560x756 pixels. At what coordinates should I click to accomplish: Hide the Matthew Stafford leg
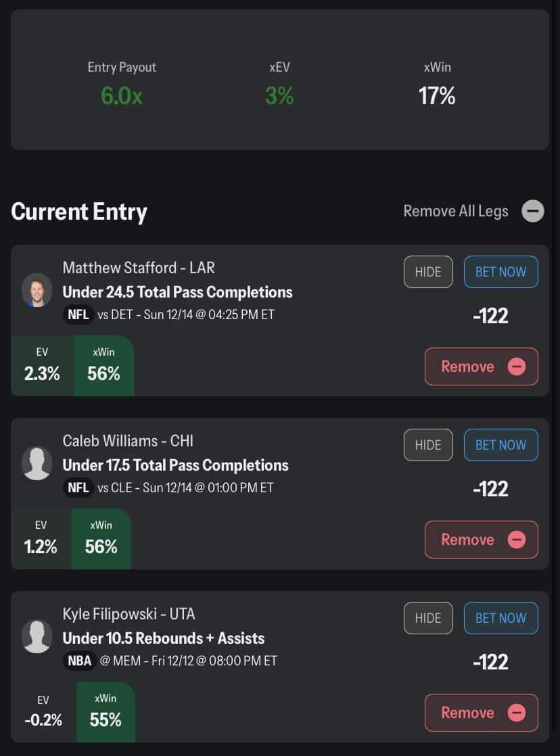click(x=428, y=272)
